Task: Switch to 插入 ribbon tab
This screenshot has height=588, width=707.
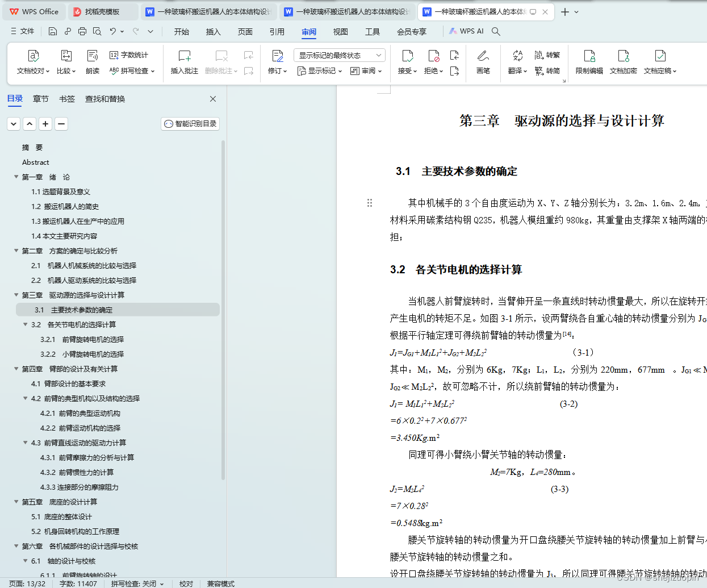Action: coord(214,32)
